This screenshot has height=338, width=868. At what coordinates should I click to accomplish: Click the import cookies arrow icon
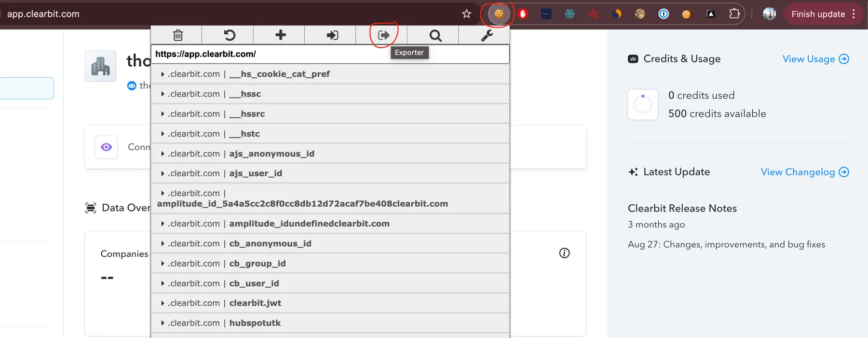pyautogui.click(x=332, y=35)
